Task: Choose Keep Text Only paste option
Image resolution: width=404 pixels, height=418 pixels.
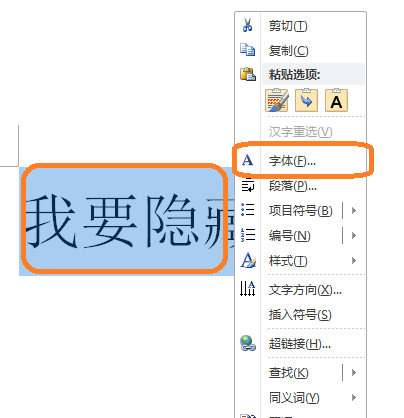Action: click(336, 100)
